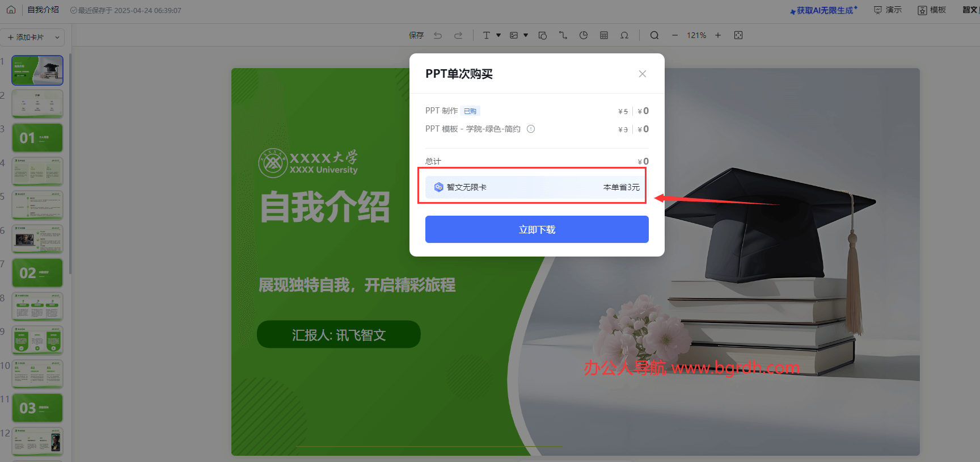Screen dimensions: 980x462
Task: Select slide 12 thumbnail
Action: (x=37, y=442)
